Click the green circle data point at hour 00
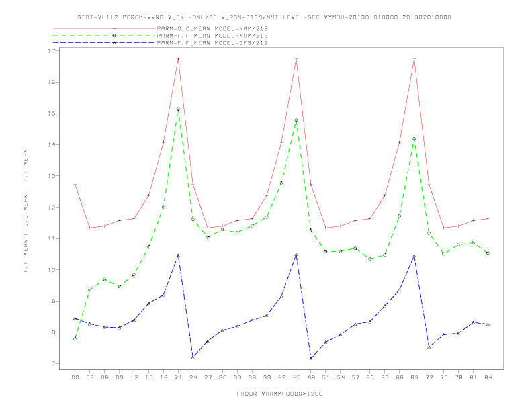Image resolution: width=532 pixels, height=411 pixels. point(75,338)
